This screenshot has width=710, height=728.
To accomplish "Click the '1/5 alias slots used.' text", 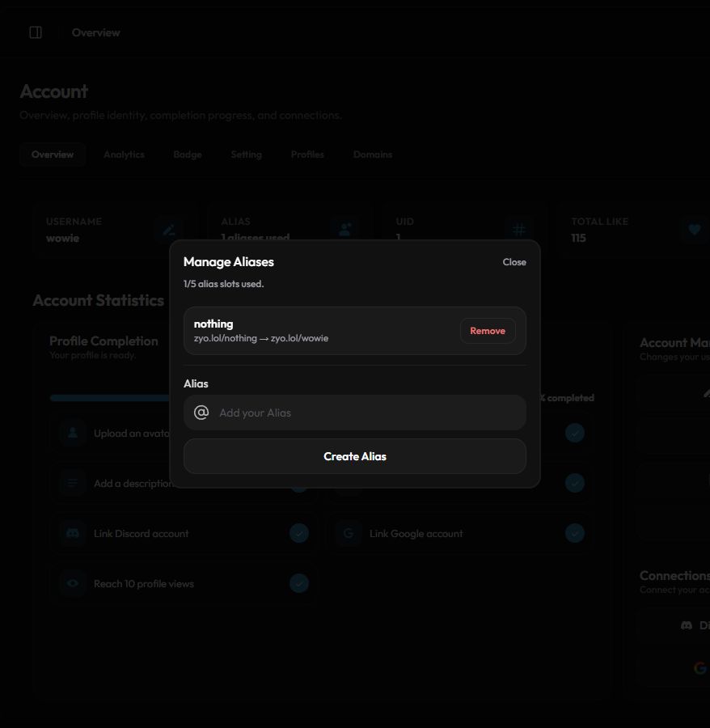I will click(224, 284).
